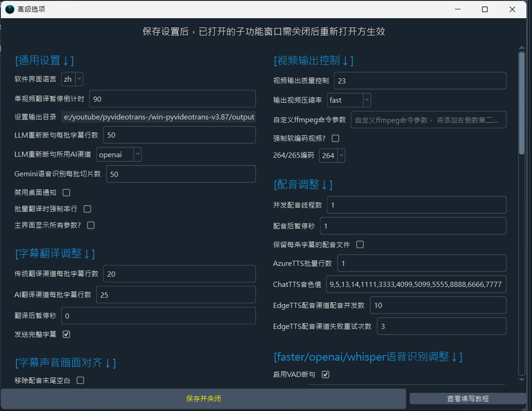Screen dimensions: 532x411
Task: Click the scrollbar down arrow
Action: (522, 380)
